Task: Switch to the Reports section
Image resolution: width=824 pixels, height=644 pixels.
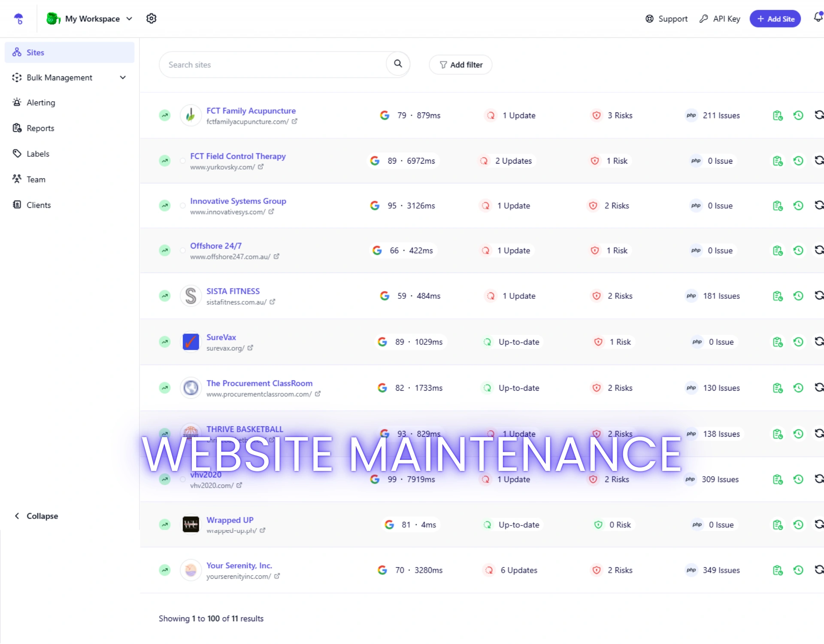Action: (x=40, y=128)
